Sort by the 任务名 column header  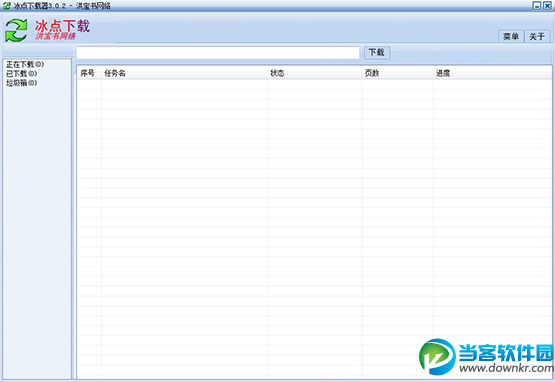[x=184, y=73]
